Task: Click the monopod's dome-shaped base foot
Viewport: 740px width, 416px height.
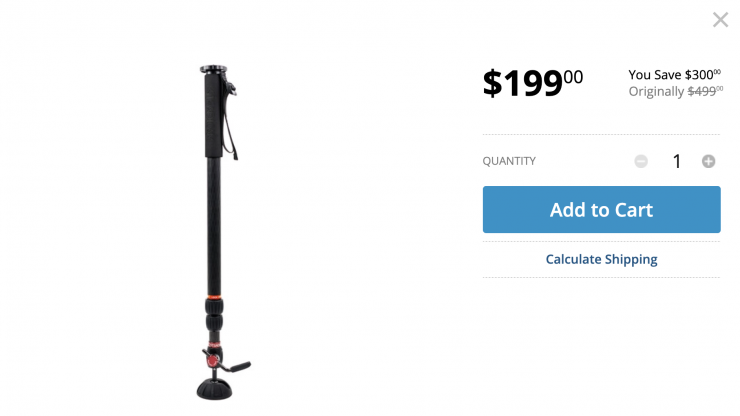Action: [x=215, y=389]
